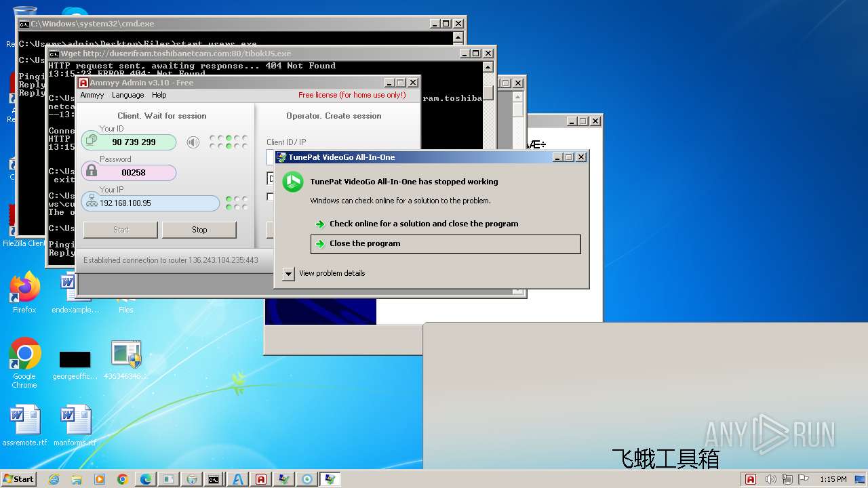Click the cmd.exe window title bar icon
The height and width of the screenshot is (488, 868).
(24, 24)
